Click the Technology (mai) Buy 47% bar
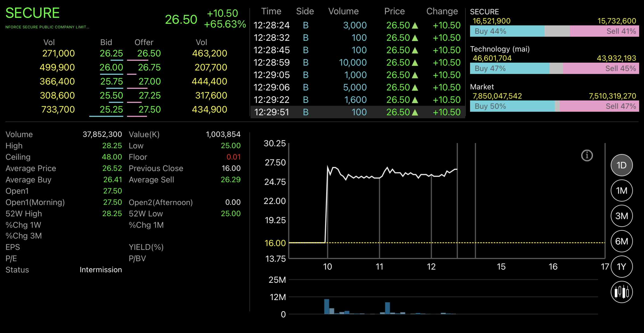The width and height of the screenshot is (644, 333). coord(509,68)
